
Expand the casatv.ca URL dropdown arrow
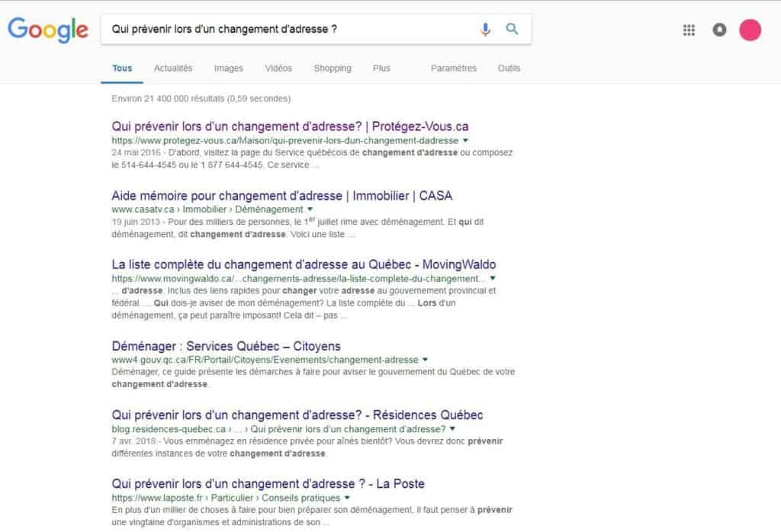click(x=310, y=210)
